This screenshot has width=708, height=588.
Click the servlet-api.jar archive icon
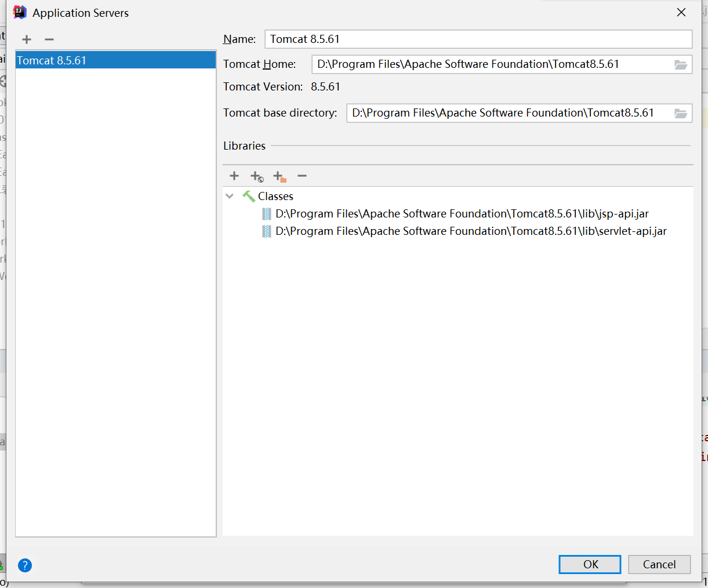pyautogui.click(x=267, y=231)
